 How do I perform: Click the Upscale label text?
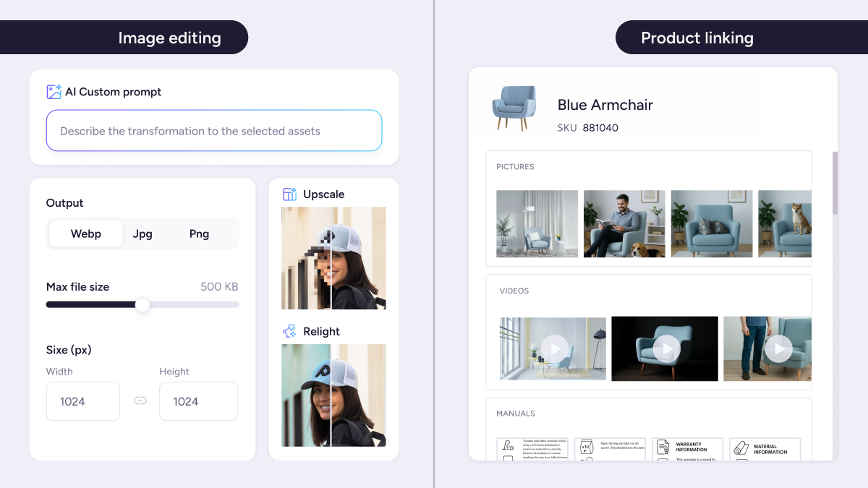pyautogui.click(x=323, y=194)
